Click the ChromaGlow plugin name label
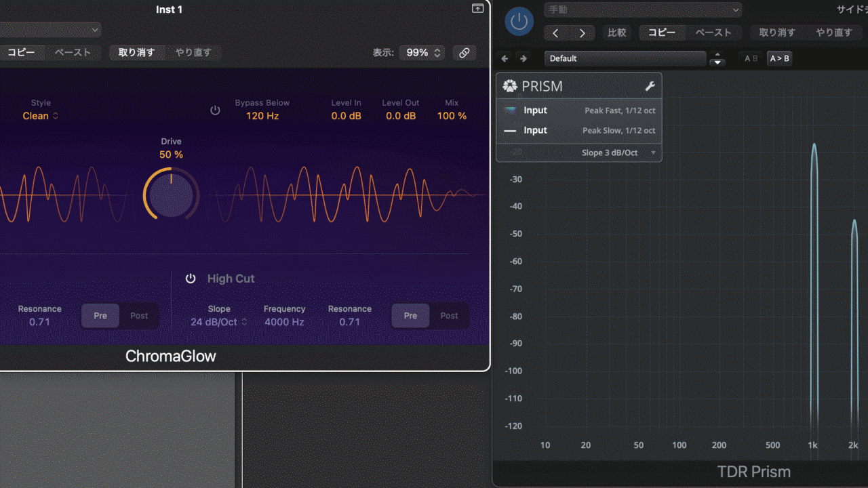 pos(171,356)
